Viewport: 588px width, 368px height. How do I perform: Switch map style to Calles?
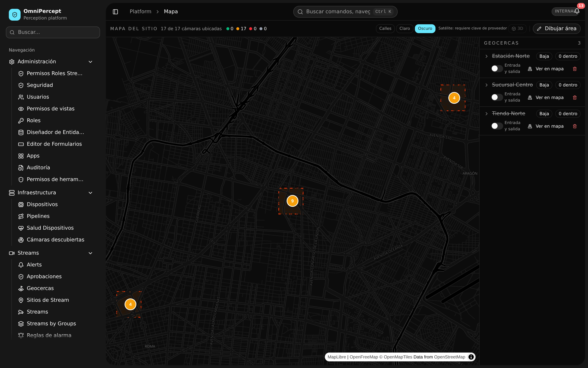click(385, 29)
